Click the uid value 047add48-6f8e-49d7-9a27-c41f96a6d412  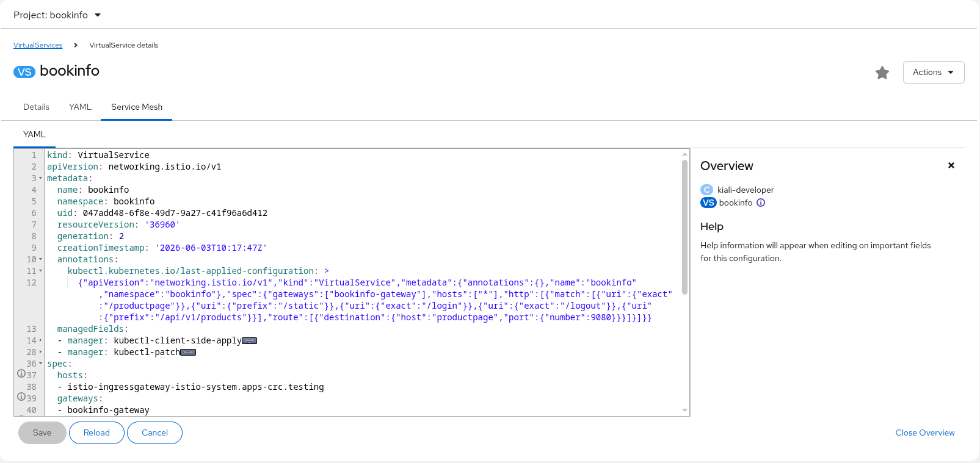click(175, 213)
